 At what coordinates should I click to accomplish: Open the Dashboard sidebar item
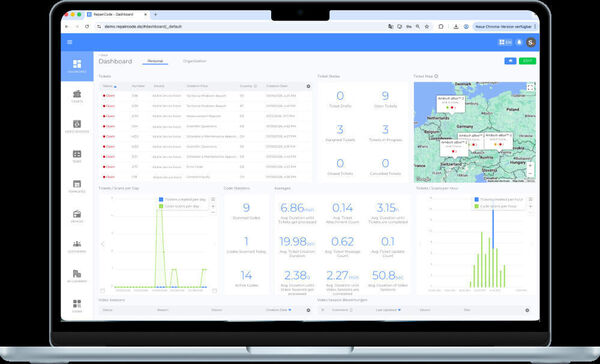[77, 66]
